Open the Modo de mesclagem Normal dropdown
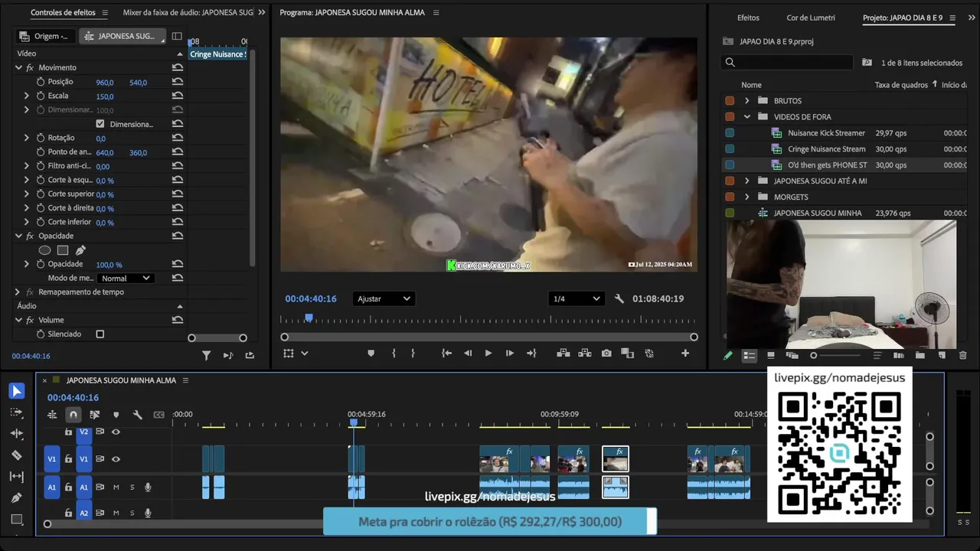Viewport: 980px width, 551px height. coord(126,278)
